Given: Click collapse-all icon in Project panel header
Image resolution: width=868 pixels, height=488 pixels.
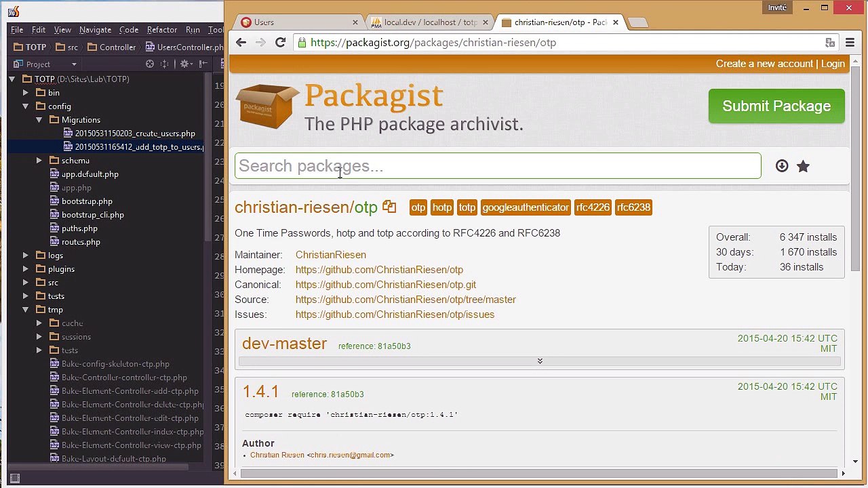Looking at the screenshot, I should click(165, 64).
